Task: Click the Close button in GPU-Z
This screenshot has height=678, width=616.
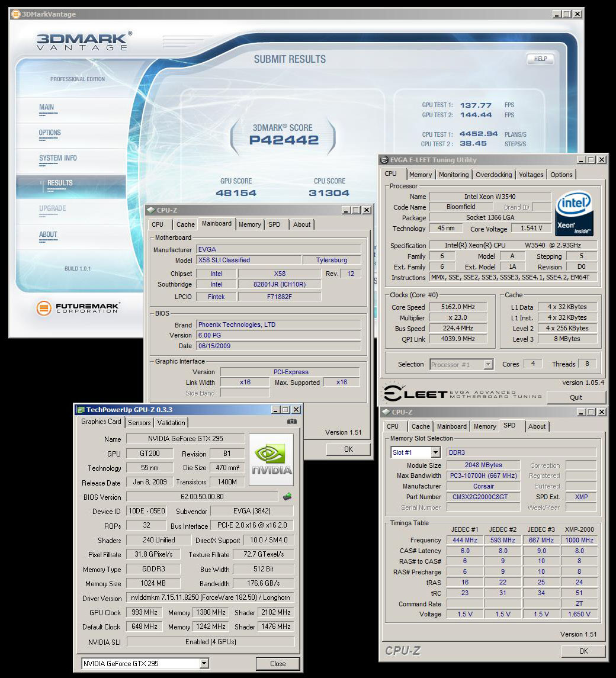Action: (x=278, y=663)
